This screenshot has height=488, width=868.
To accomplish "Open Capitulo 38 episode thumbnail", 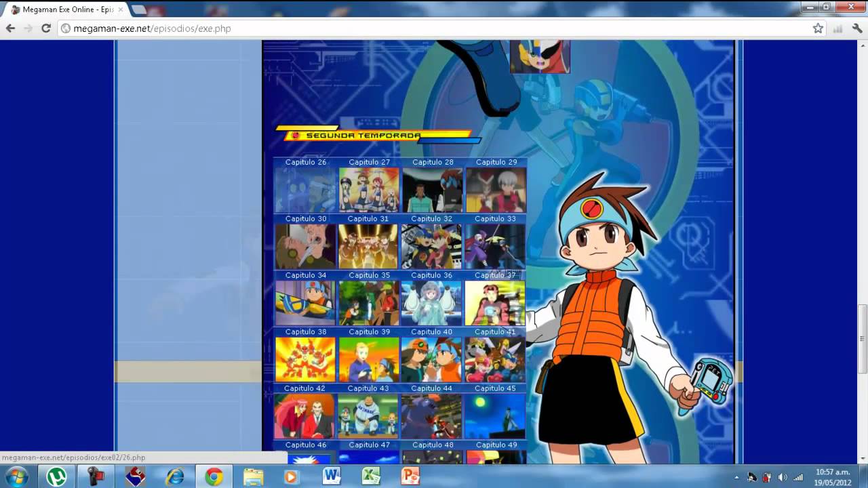I will pos(305,360).
